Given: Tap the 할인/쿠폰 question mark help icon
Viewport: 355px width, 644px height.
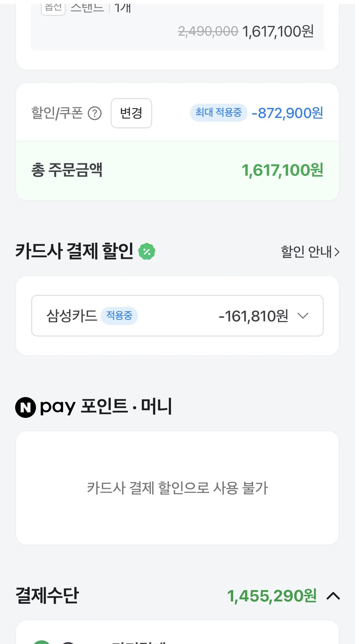Looking at the screenshot, I should coord(95,113).
